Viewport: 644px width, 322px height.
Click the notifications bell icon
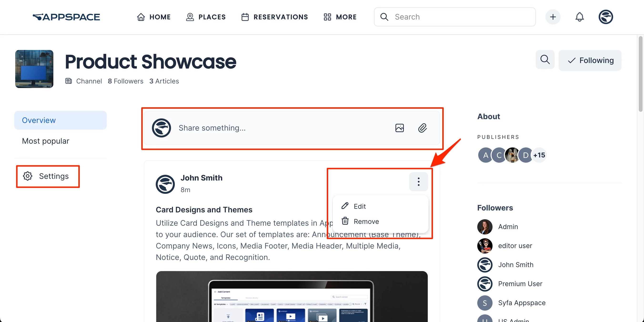tap(579, 17)
